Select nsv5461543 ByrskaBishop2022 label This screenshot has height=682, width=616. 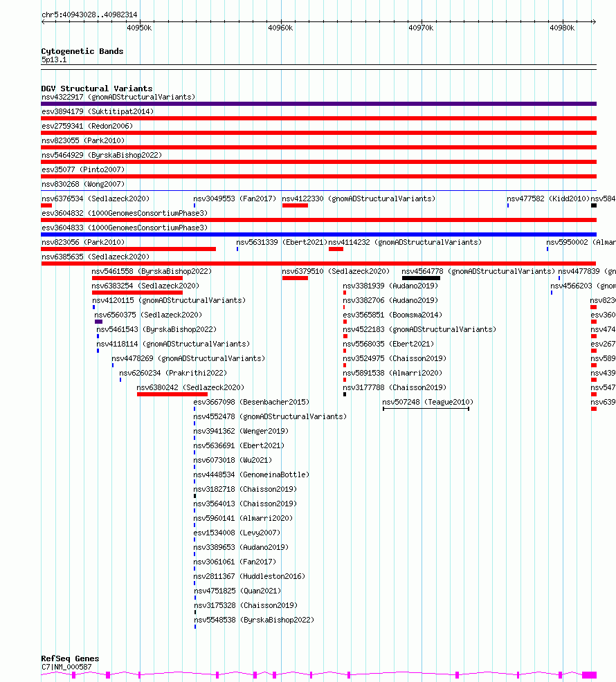[156, 330]
